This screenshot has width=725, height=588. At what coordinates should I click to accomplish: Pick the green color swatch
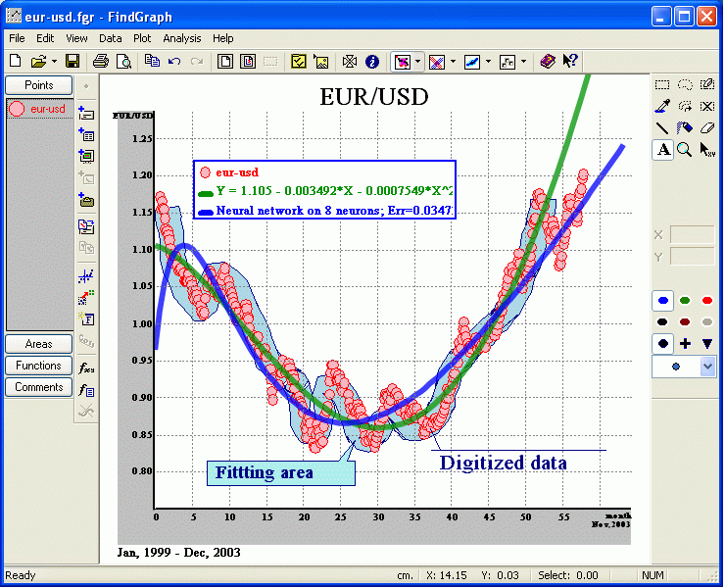[685, 301]
